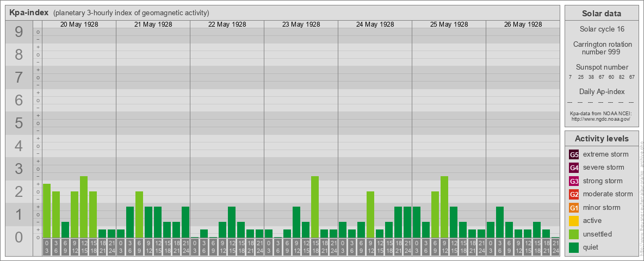Click the G5 extreme storm legend icon
This screenshot has height=261, width=644.
click(x=574, y=155)
